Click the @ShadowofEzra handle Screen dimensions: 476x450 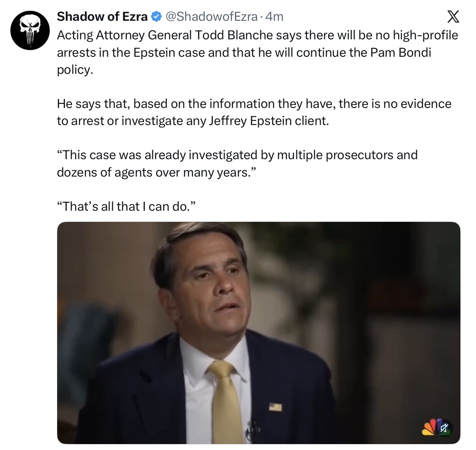211,17
